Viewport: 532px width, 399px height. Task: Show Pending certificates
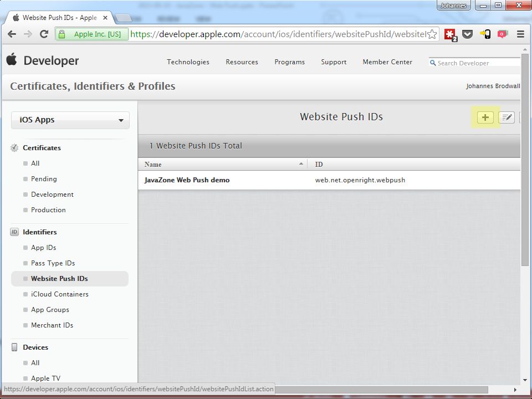pyautogui.click(x=44, y=179)
